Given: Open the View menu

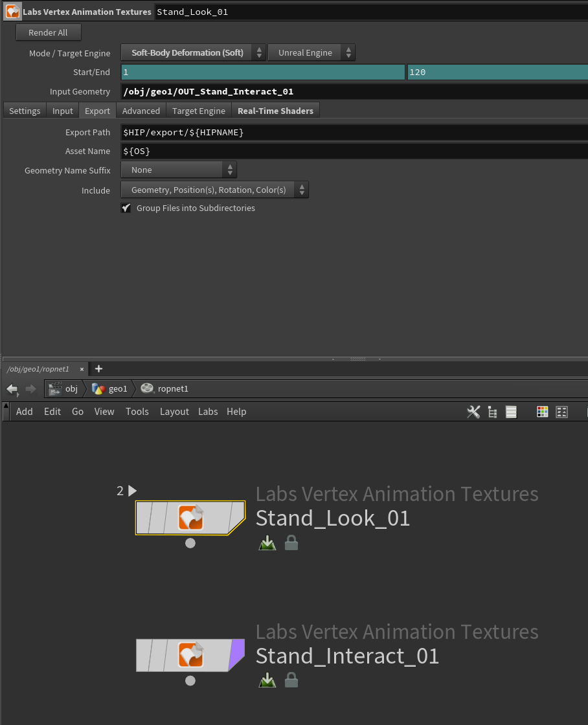Looking at the screenshot, I should [104, 412].
